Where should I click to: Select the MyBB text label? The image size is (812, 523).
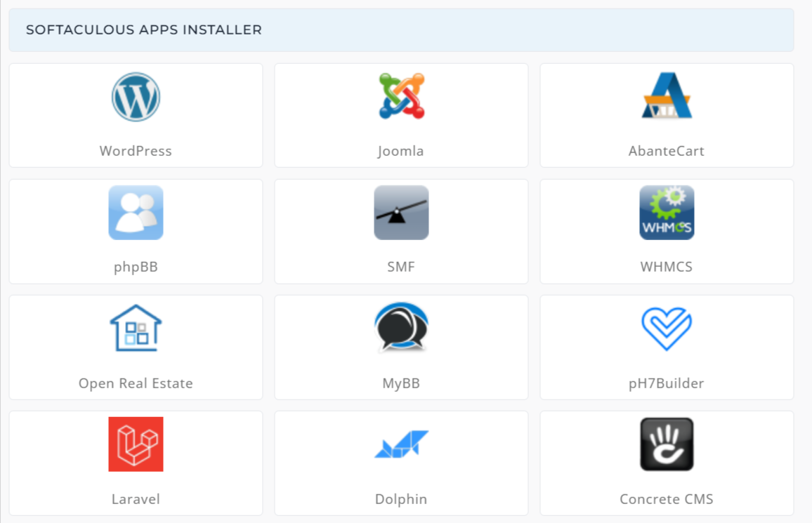pos(401,383)
